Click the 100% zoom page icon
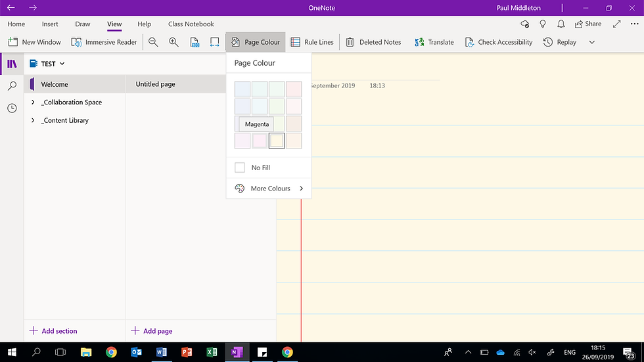Screen dimensions: 644x362 pyautogui.click(x=195, y=42)
